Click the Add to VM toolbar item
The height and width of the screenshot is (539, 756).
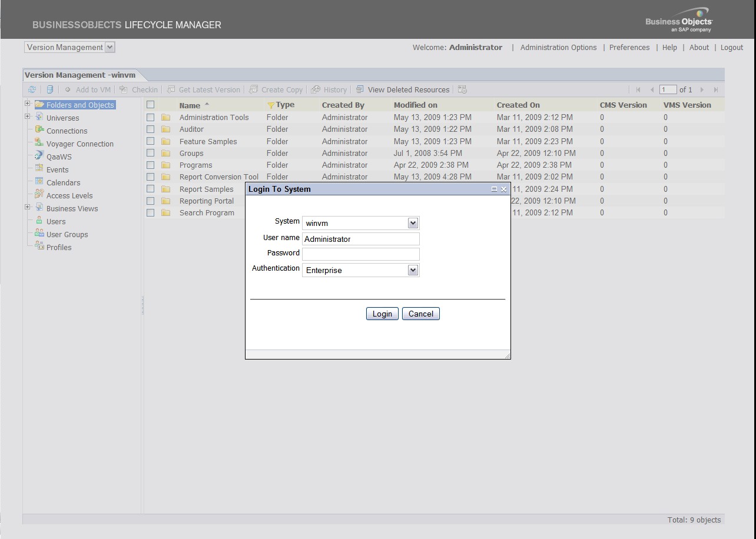pos(87,89)
